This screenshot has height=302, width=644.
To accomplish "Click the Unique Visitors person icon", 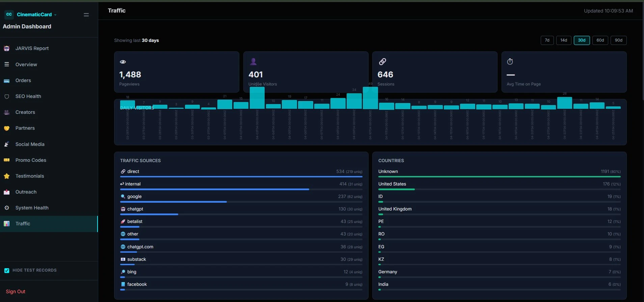I will coord(253,61).
